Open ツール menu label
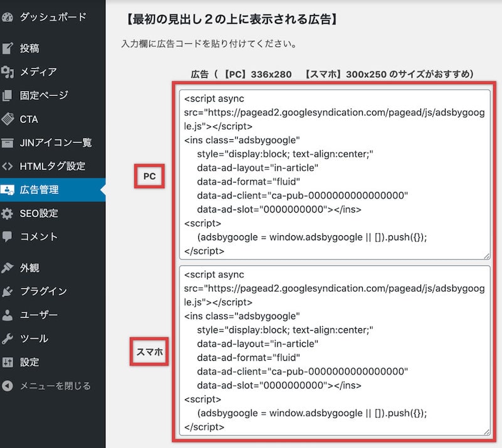 click(x=35, y=338)
